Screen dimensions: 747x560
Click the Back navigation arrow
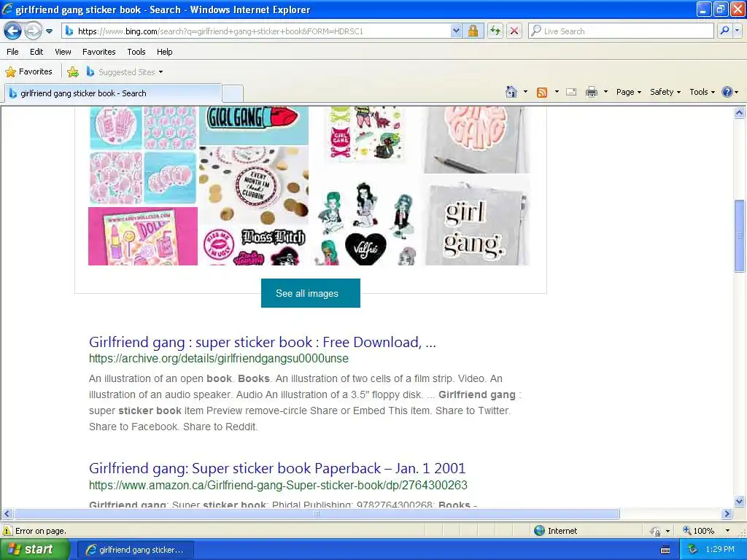(x=13, y=31)
